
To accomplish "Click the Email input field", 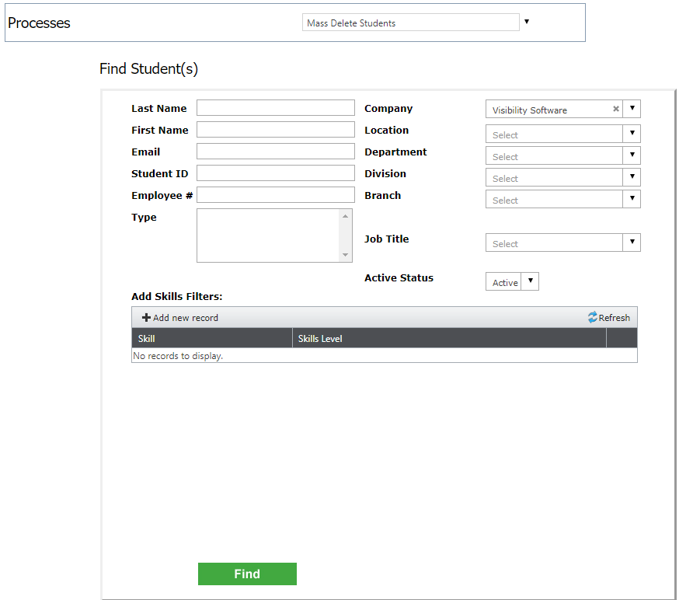I will point(275,152).
